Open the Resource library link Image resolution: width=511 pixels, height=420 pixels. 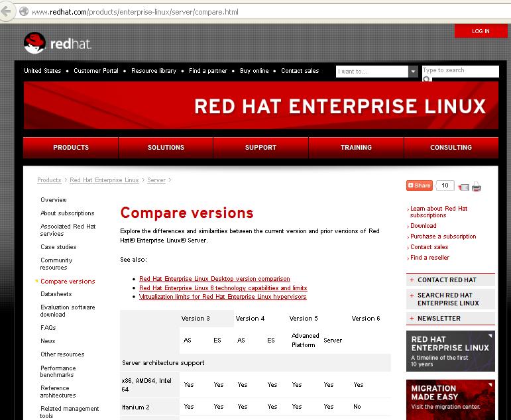coord(154,71)
